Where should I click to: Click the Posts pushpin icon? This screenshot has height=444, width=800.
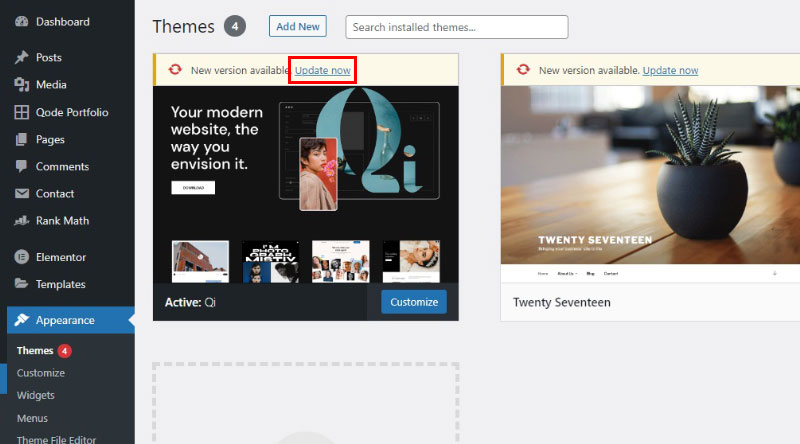point(21,57)
